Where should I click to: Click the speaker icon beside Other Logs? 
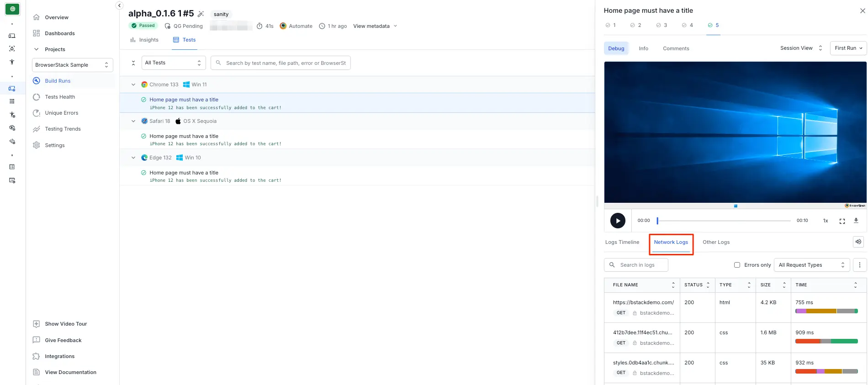click(x=858, y=242)
